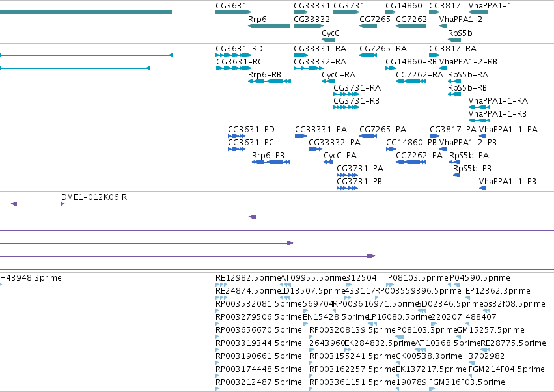Open protein CG3731-PA
Screen dimensions: 554x392
click(360, 168)
